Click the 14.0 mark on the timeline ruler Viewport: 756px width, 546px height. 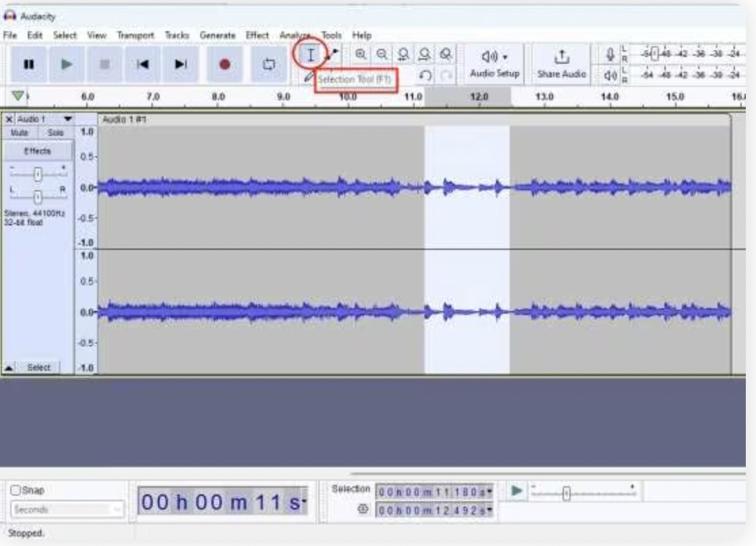click(x=609, y=97)
